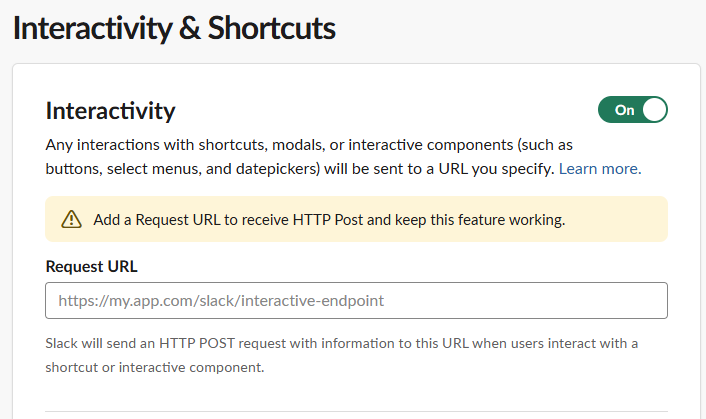Screen dimensions: 706x419
Task: Open the Learn more link
Action: [600, 169]
